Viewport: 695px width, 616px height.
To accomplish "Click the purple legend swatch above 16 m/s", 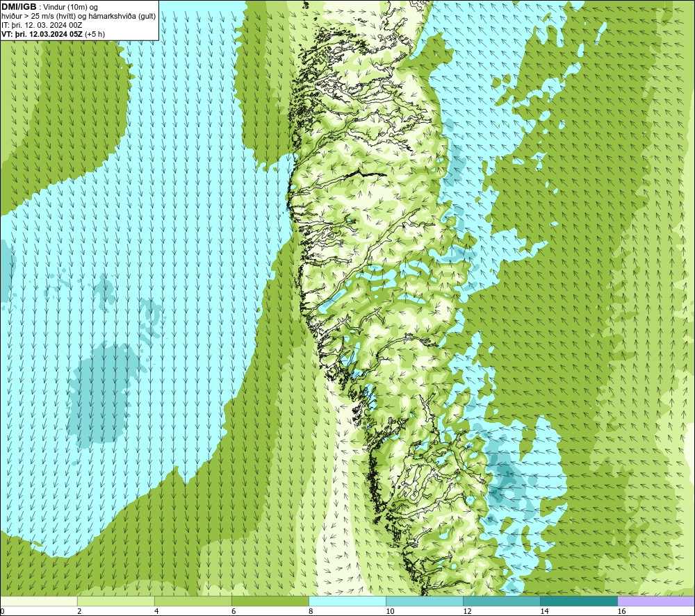I will click(656, 601).
